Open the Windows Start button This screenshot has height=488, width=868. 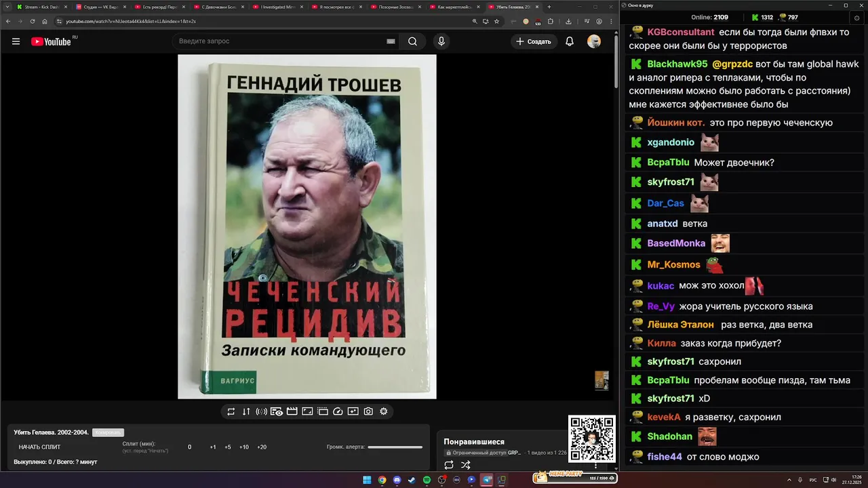pyautogui.click(x=367, y=480)
